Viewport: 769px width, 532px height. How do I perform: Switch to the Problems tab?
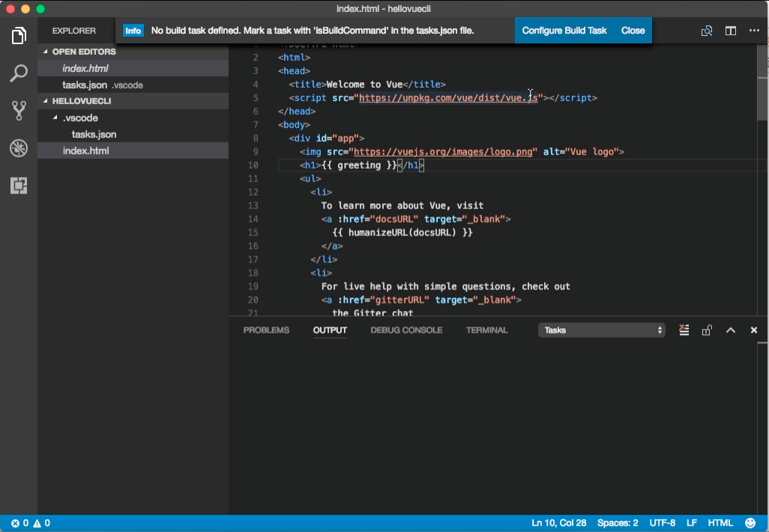[266, 330]
